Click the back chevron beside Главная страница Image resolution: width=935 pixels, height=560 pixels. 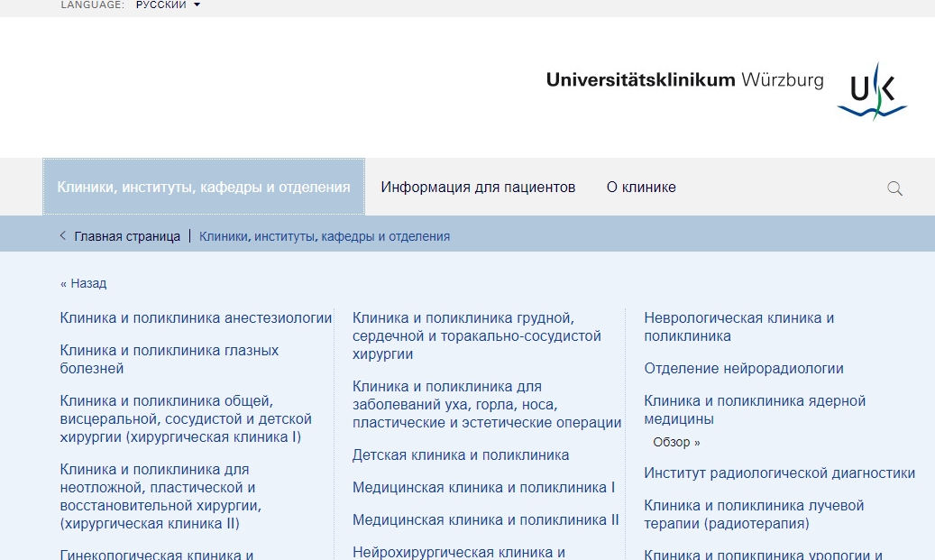(63, 236)
